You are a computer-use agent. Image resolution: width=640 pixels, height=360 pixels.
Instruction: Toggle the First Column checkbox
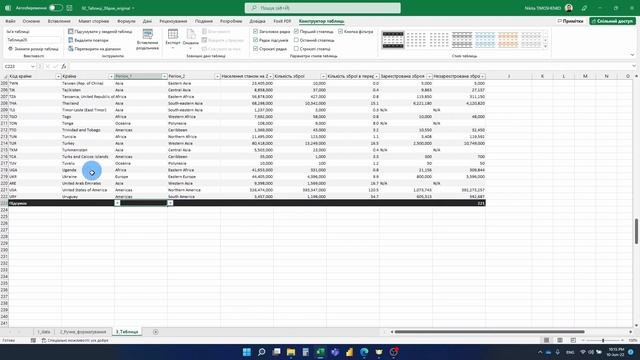coord(296,31)
